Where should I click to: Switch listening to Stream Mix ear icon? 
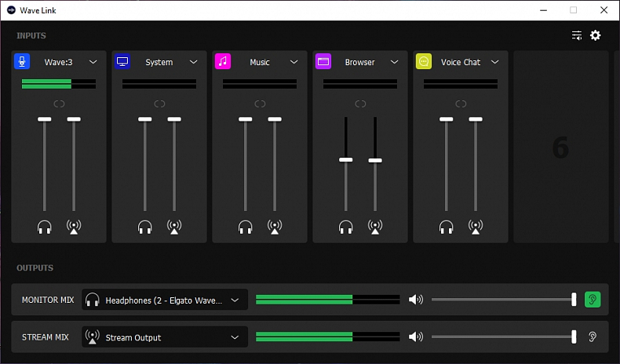coord(593,337)
